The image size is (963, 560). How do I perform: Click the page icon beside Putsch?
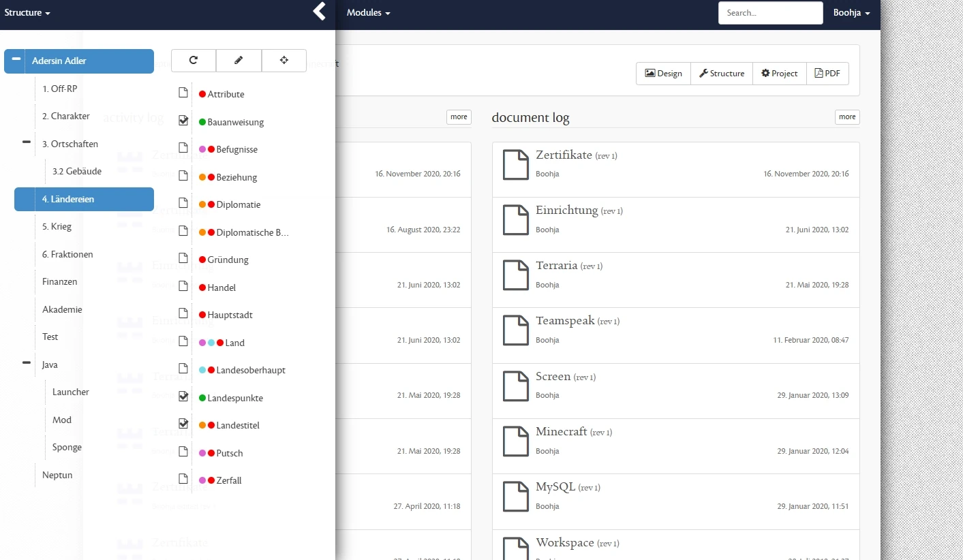[183, 452]
